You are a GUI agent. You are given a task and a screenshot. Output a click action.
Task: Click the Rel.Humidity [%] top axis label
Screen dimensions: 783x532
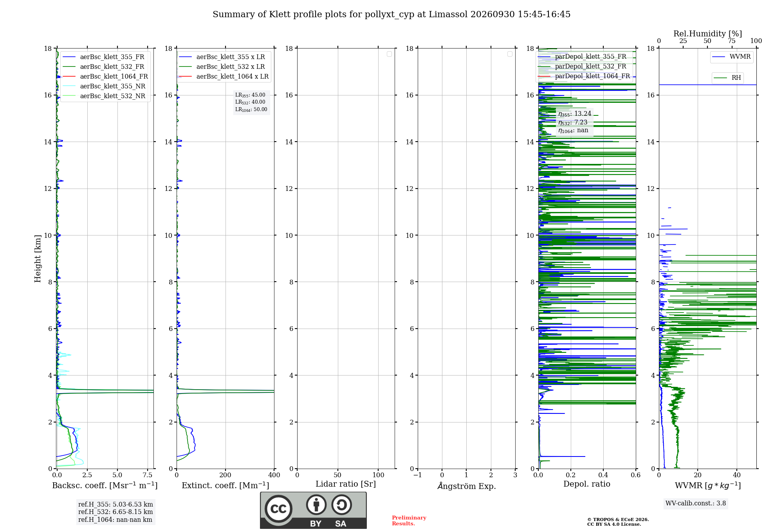(708, 34)
